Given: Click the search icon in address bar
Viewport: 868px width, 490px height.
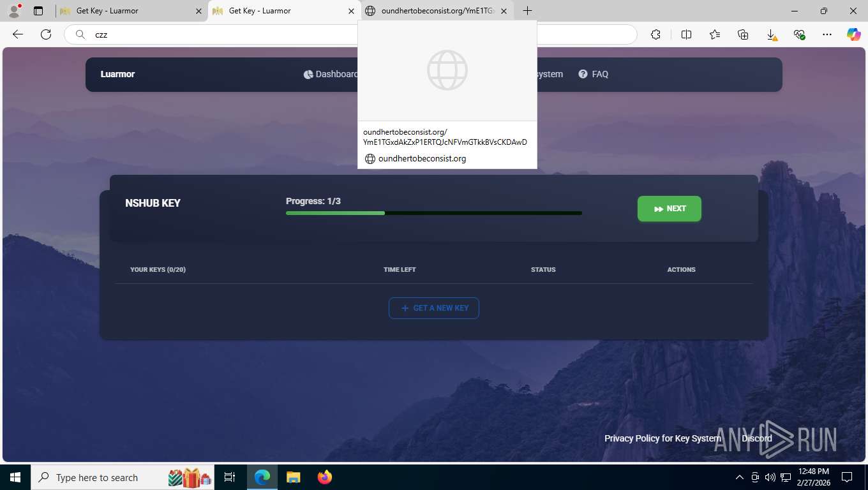Looking at the screenshot, I should [80, 34].
